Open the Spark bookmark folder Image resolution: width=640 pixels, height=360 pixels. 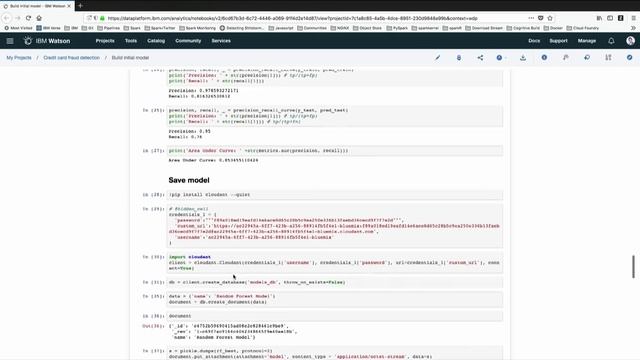[132, 28]
